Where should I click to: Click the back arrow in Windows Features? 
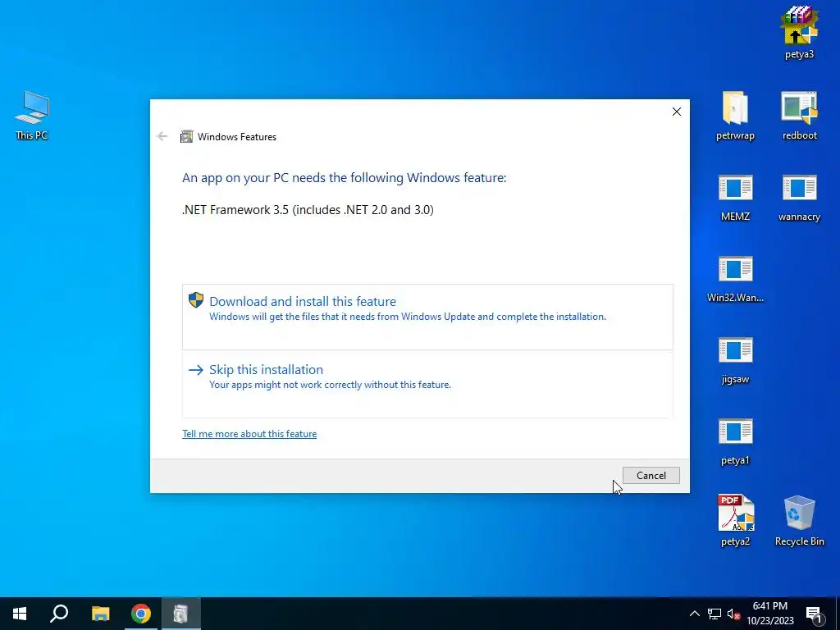coord(162,137)
